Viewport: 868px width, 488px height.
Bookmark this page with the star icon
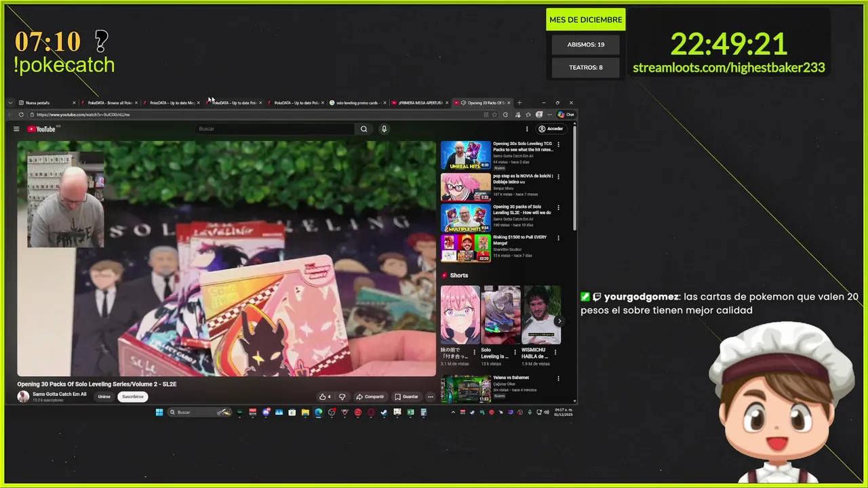click(x=496, y=115)
